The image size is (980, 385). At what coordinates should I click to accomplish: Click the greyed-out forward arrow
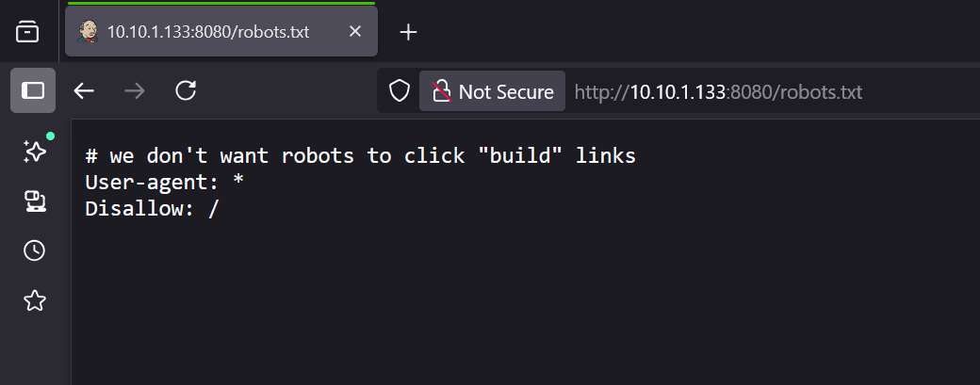[x=135, y=90]
